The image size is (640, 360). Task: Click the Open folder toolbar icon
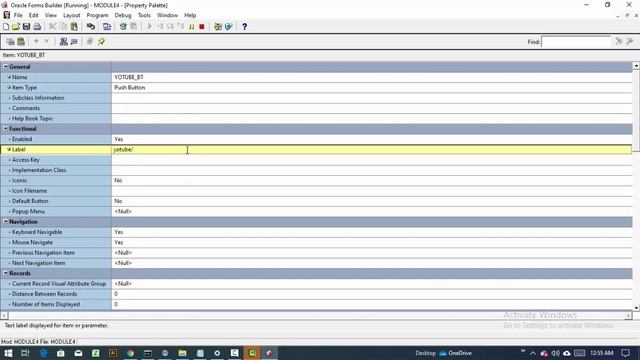(16, 27)
